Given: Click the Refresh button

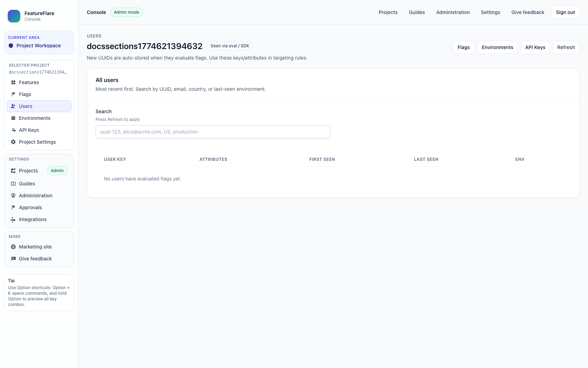Looking at the screenshot, I should [x=566, y=47].
